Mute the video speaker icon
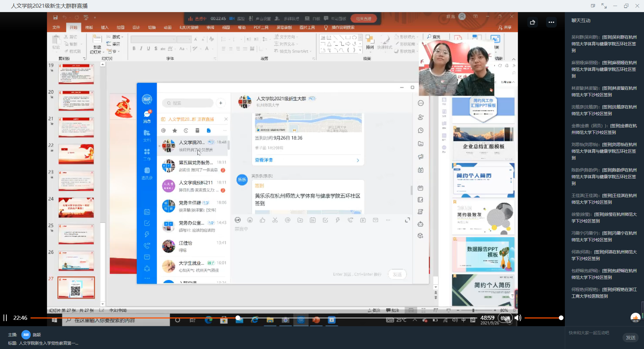Image resolution: width=644 pixels, height=349 pixels. pyautogui.click(x=518, y=318)
